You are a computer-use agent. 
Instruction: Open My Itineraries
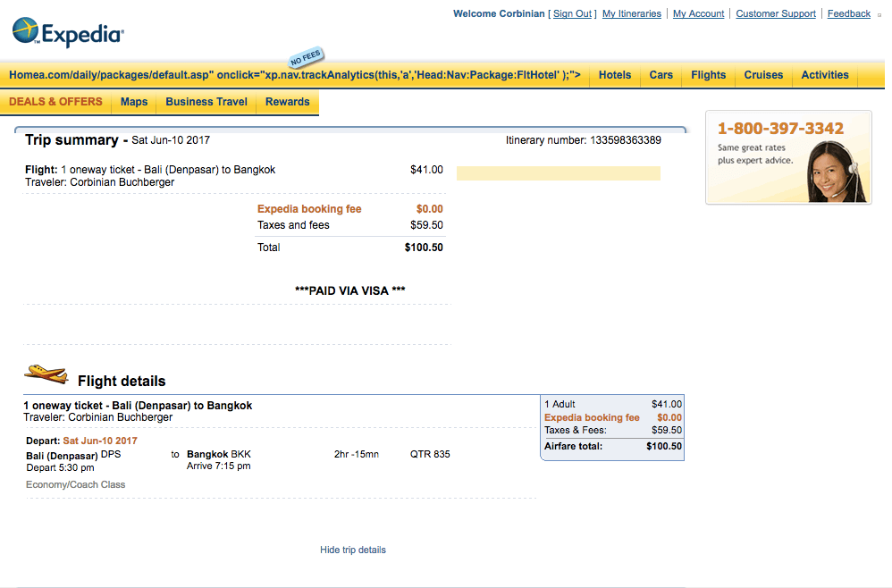(632, 14)
